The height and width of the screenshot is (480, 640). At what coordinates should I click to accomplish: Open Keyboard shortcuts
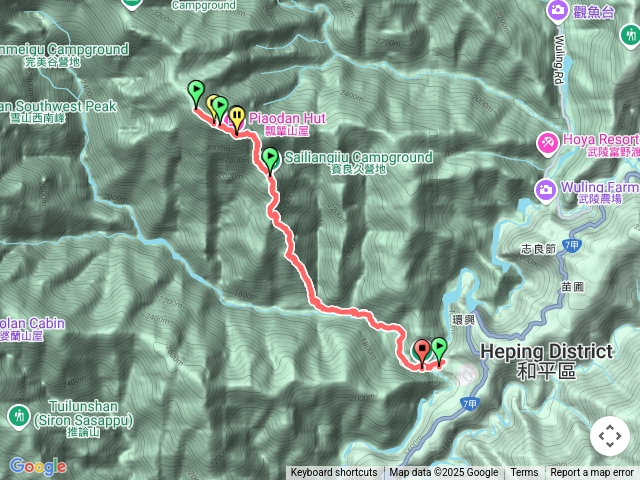334,473
